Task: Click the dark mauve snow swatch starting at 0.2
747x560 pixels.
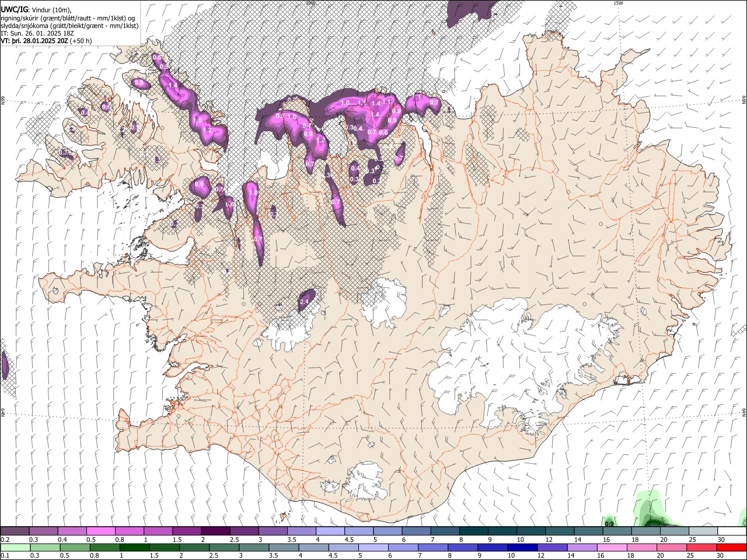Action: (x=15, y=531)
